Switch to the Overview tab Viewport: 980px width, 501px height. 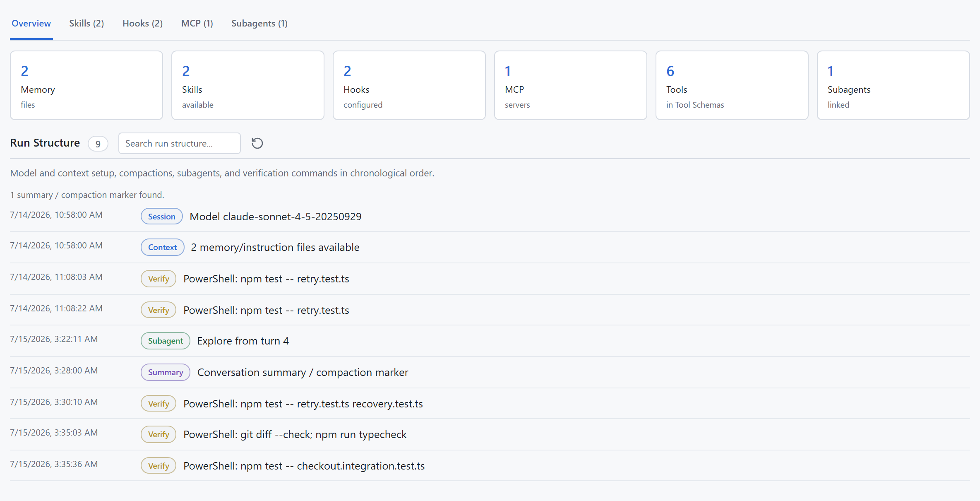[31, 24]
